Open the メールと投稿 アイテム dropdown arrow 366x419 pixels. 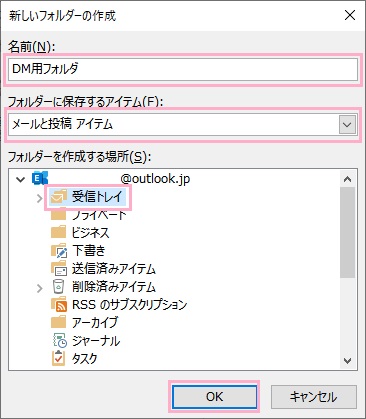tap(347, 125)
